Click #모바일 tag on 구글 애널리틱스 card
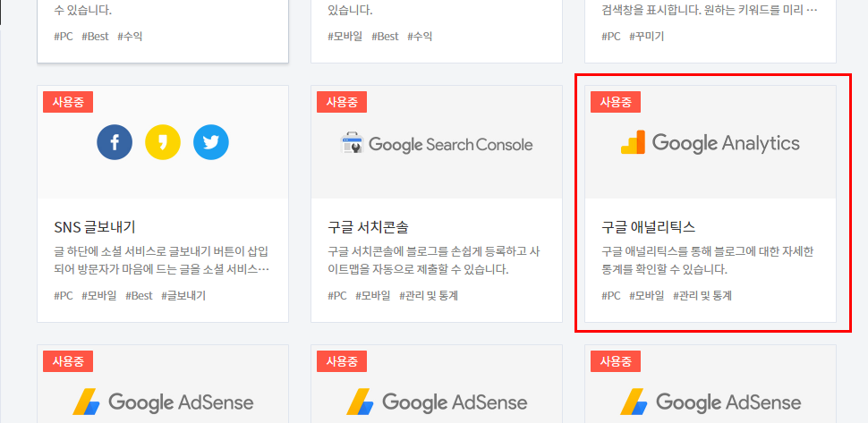868x423 pixels. click(647, 296)
